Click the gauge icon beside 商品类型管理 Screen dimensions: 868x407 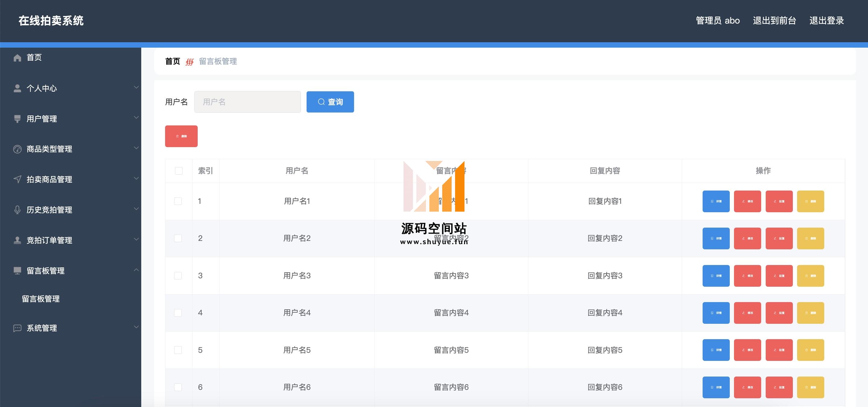(17, 149)
